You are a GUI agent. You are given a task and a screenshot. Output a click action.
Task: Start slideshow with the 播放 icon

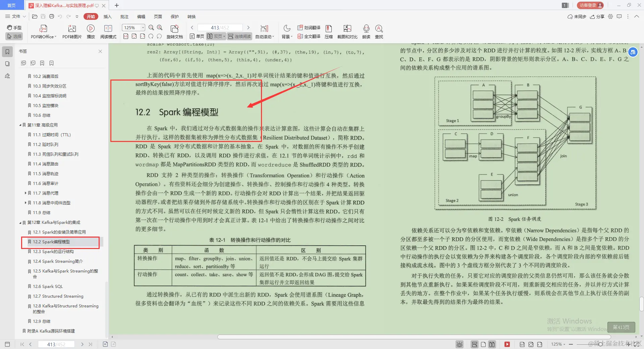(91, 31)
